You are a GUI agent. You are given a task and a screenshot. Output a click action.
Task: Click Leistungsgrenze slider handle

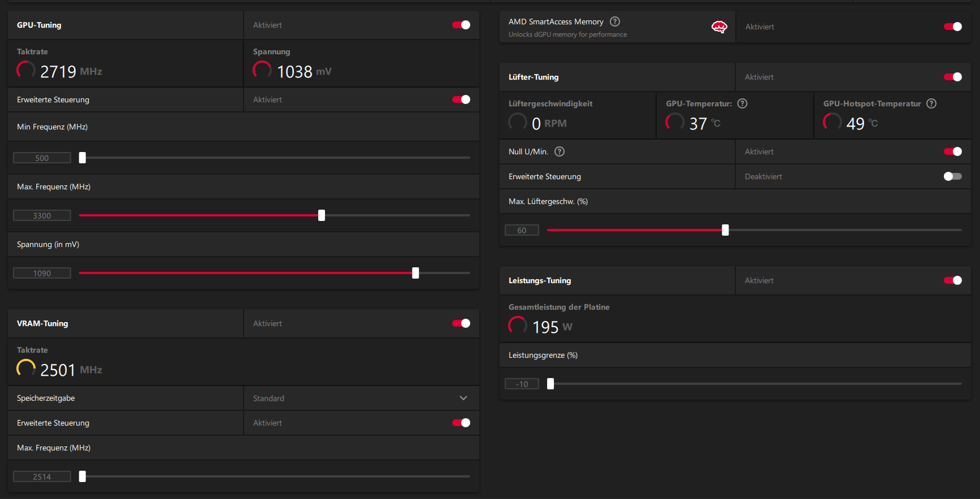pos(550,384)
